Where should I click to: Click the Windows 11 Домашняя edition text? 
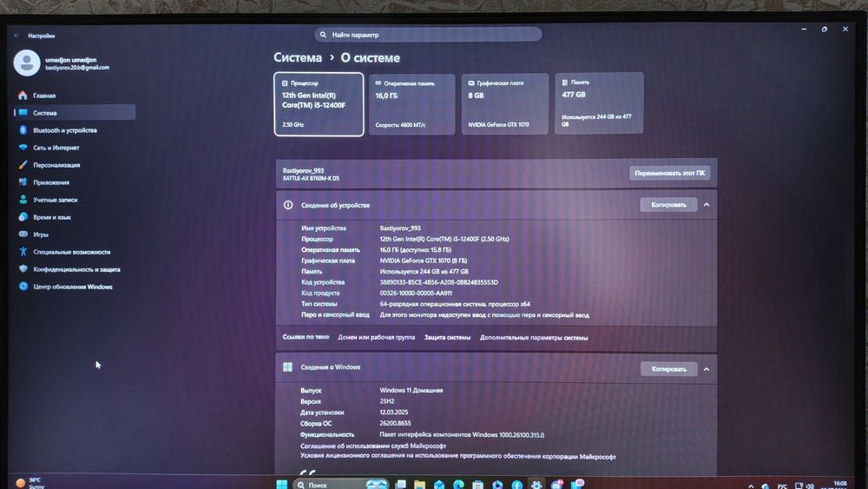tap(411, 390)
